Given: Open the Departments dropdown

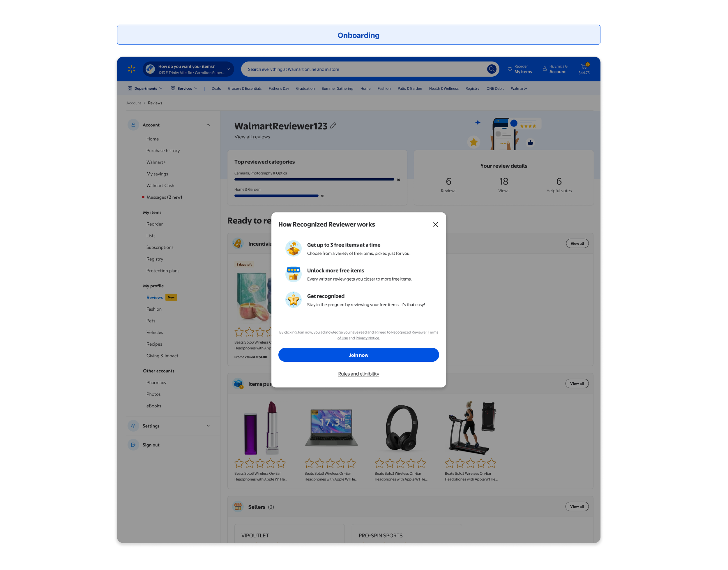Looking at the screenshot, I should [145, 88].
